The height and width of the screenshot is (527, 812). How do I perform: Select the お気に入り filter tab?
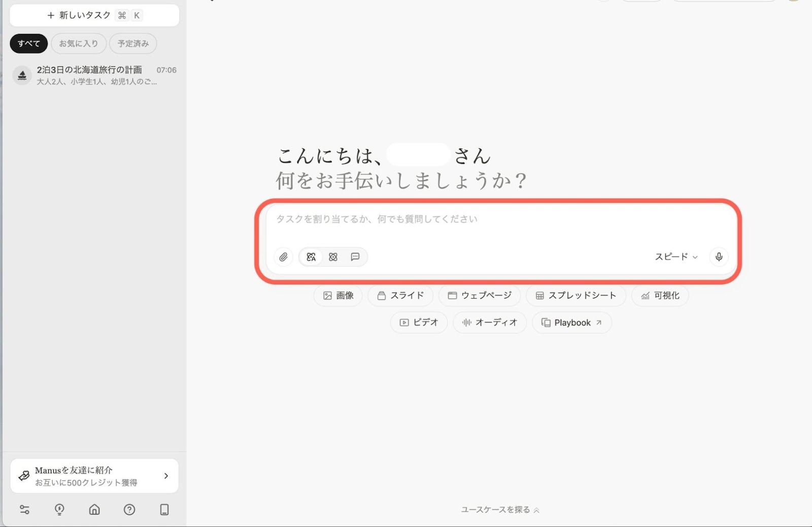click(x=79, y=44)
